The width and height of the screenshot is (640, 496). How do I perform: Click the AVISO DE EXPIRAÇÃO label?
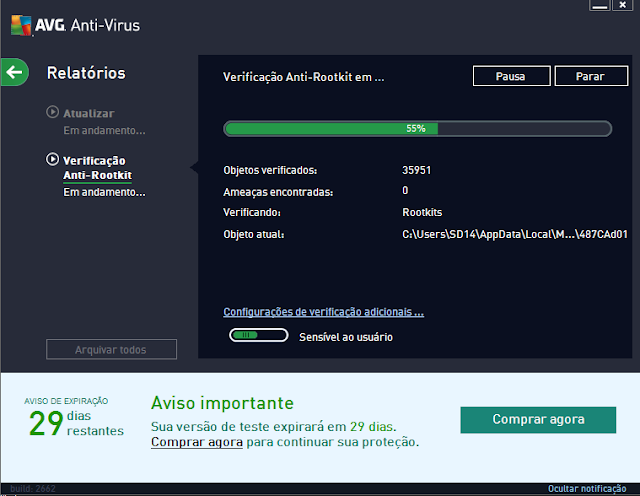point(66,401)
